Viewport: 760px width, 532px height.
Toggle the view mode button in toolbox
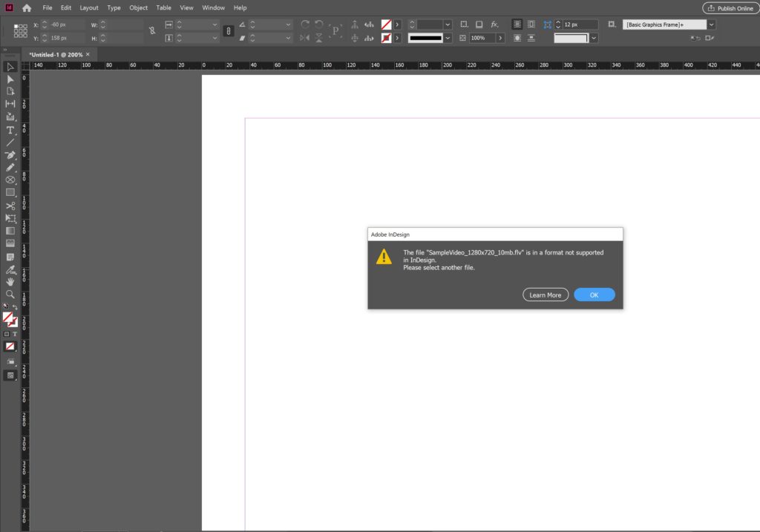10,375
